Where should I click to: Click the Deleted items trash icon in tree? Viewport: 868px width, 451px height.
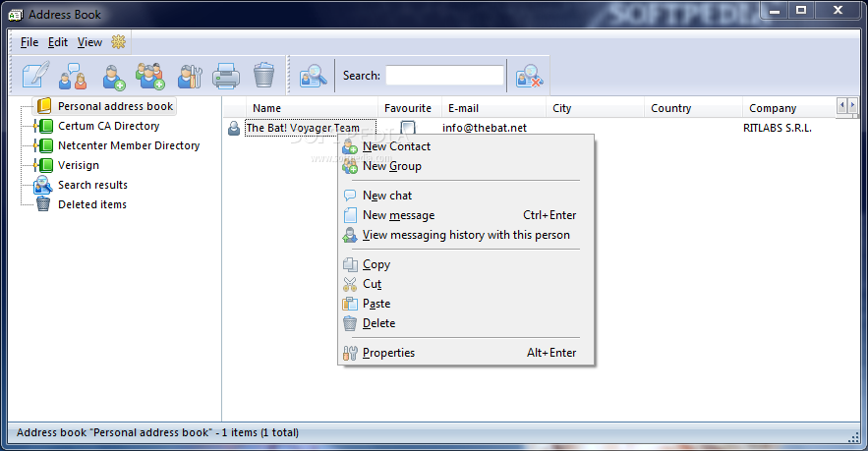point(43,204)
